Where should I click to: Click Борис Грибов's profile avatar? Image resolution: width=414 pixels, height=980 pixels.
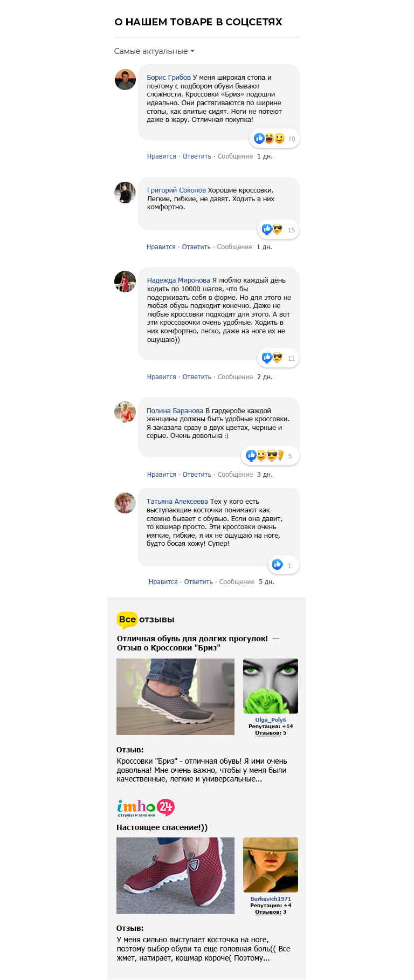[125, 79]
